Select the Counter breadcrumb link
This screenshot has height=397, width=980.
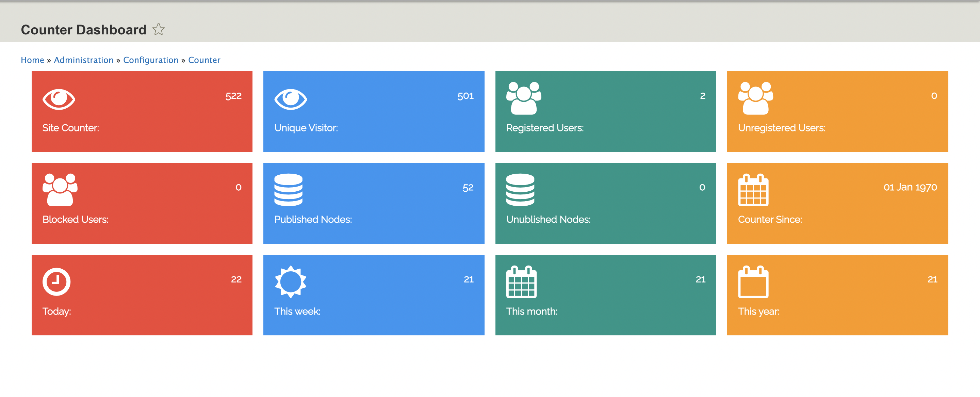(204, 60)
